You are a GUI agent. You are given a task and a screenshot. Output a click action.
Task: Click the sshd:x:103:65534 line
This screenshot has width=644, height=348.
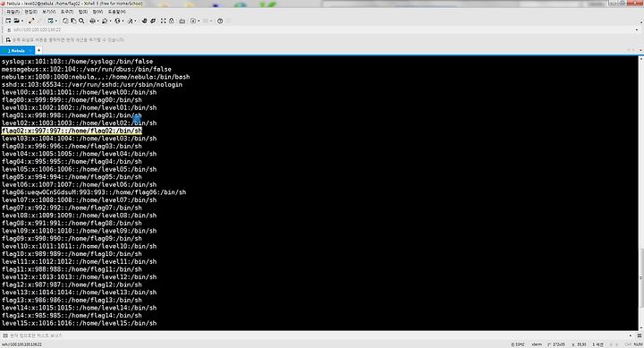tap(92, 85)
